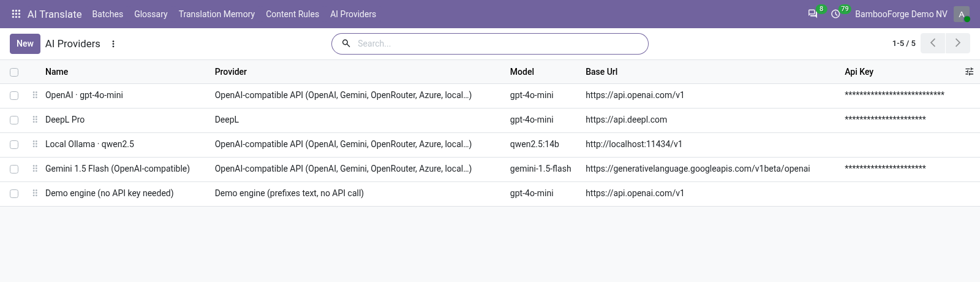Image resolution: width=980 pixels, height=282 pixels.
Task: Open record Local Ollama · qwen2.5
Action: [89, 144]
